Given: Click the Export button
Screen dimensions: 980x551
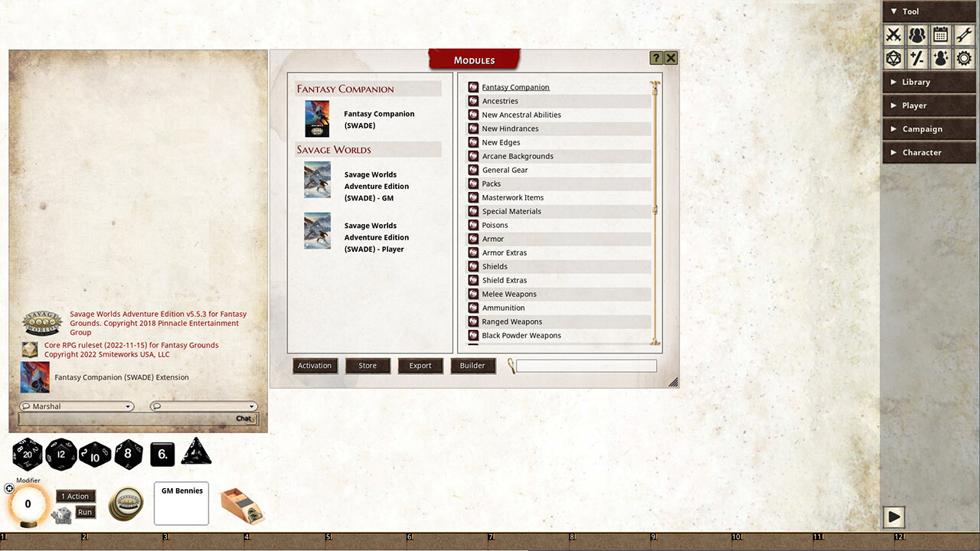Looking at the screenshot, I should pos(420,366).
